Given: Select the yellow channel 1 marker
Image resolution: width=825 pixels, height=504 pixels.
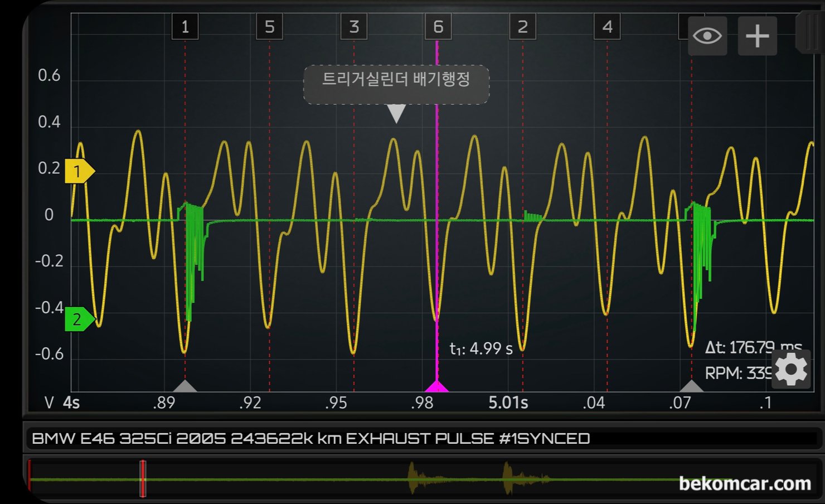Looking at the screenshot, I should pos(79,171).
